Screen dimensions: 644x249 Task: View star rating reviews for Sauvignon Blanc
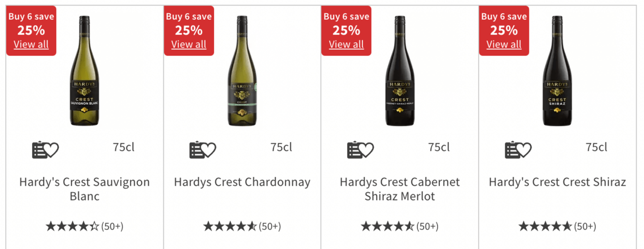(x=84, y=226)
